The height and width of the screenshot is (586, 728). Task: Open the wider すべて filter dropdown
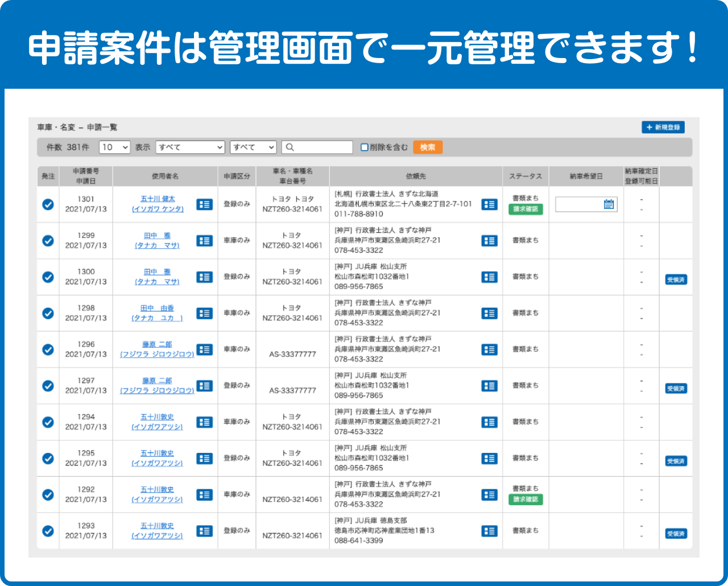(x=191, y=147)
